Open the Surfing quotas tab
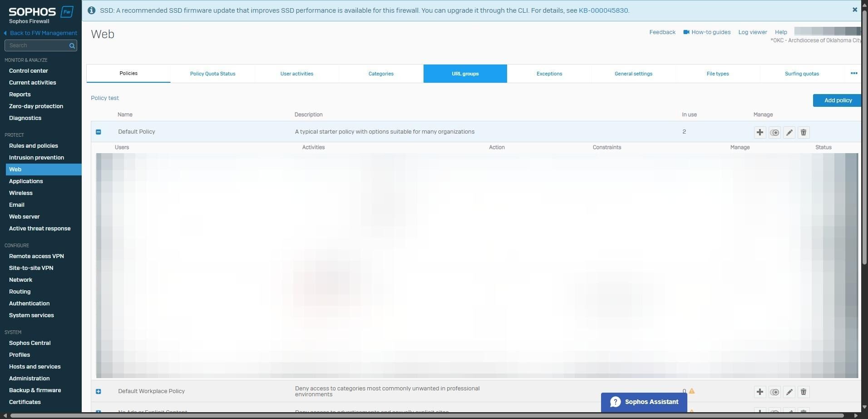This screenshot has height=419, width=868. [x=802, y=74]
